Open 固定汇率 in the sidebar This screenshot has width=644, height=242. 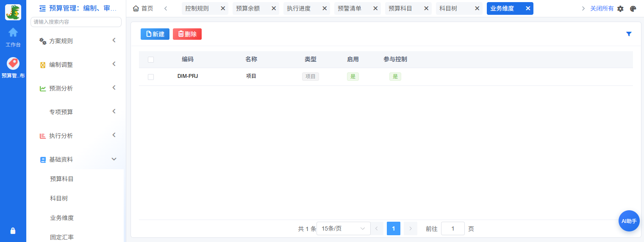click(x=62, y=237)
